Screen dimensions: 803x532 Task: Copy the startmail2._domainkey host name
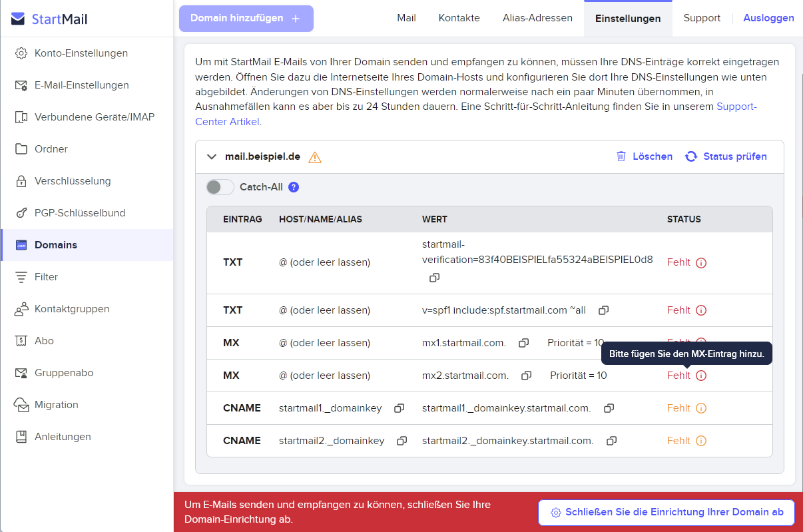[x=402, y=441]
